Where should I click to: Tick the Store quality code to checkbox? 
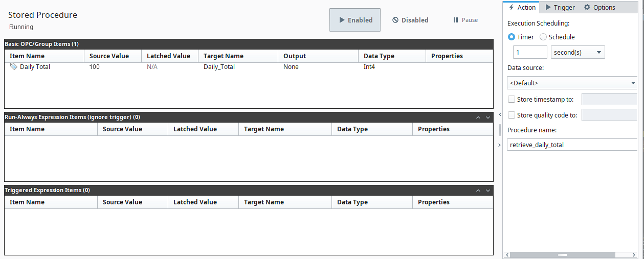coord(512,115)
